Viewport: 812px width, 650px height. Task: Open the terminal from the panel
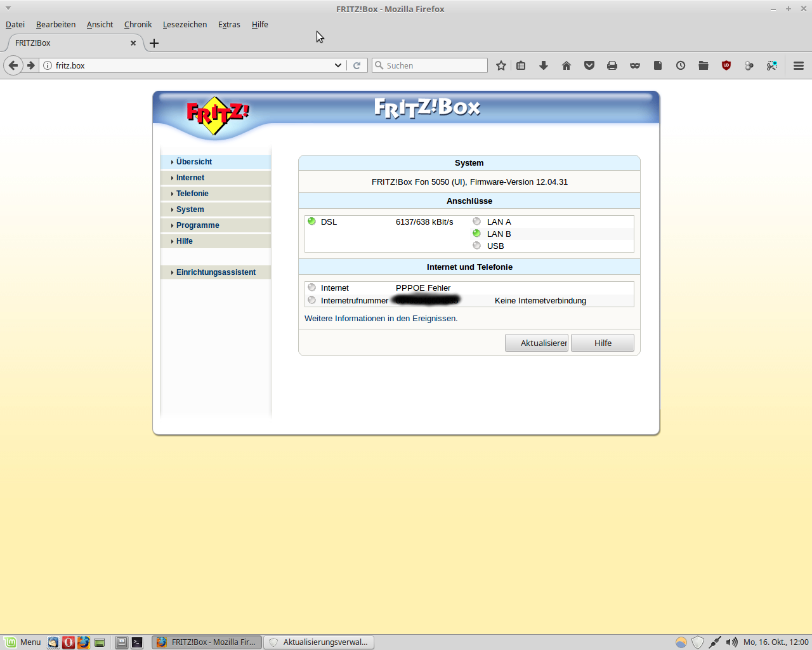pyautogui.click(x=137, y=642)
